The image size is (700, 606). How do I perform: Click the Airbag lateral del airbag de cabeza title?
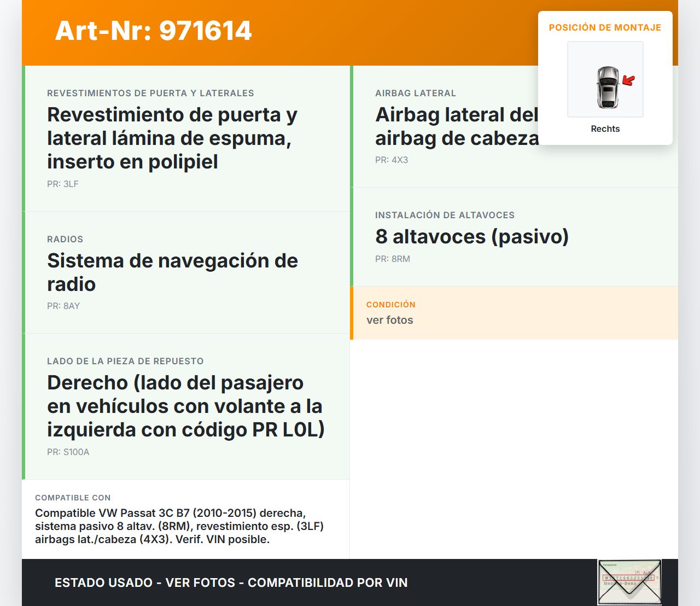click(x=457, y=126)
